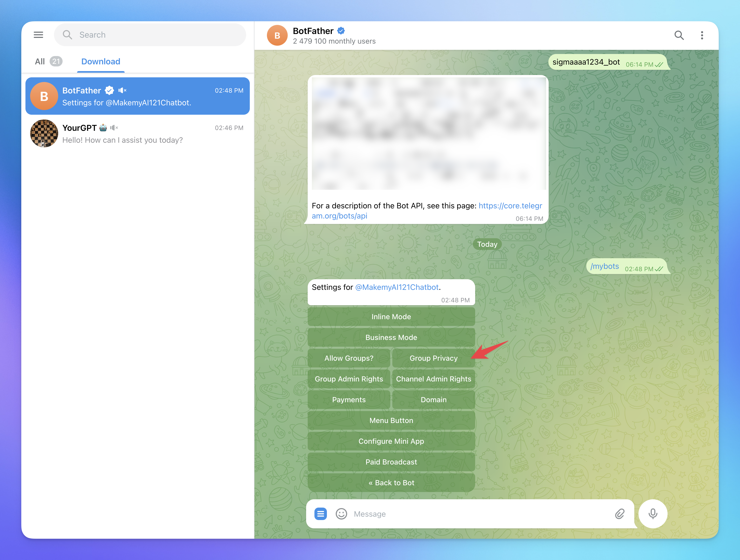This screenshot has width=740, height=560.
Task: Click the Domain button
Action: pyautogui.click(x=433, y=400)
